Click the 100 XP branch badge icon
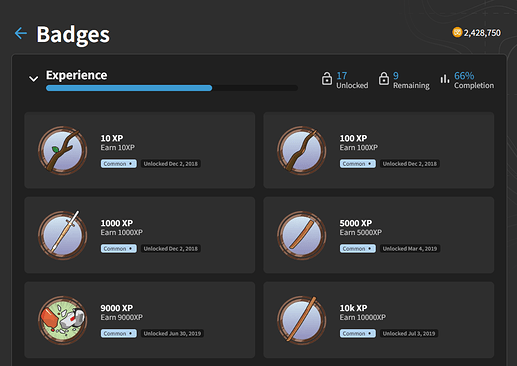517x366 pixels. tap(301, 150)
